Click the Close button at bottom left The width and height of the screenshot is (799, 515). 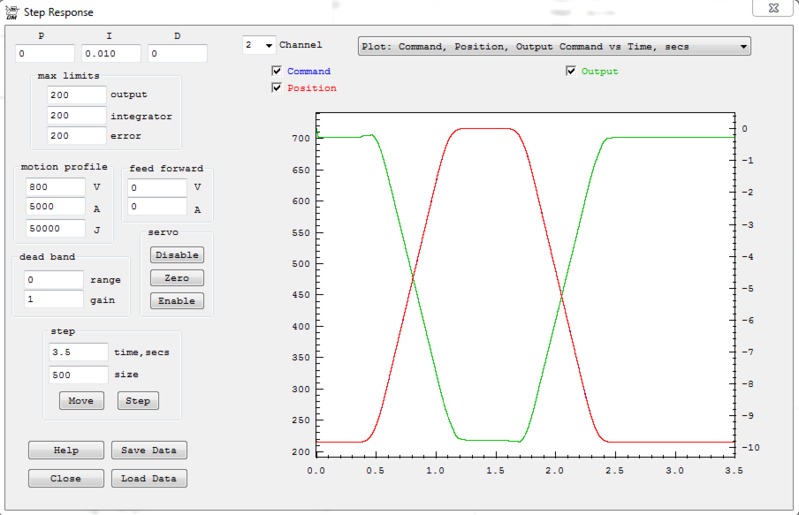pyautogui.click(x=65, y=478)
